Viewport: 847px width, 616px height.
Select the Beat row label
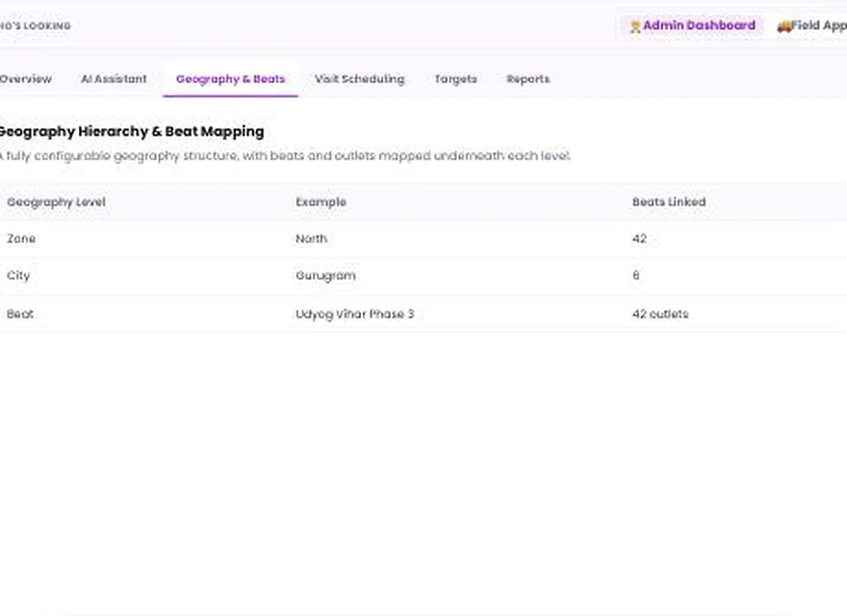[20, 314]
